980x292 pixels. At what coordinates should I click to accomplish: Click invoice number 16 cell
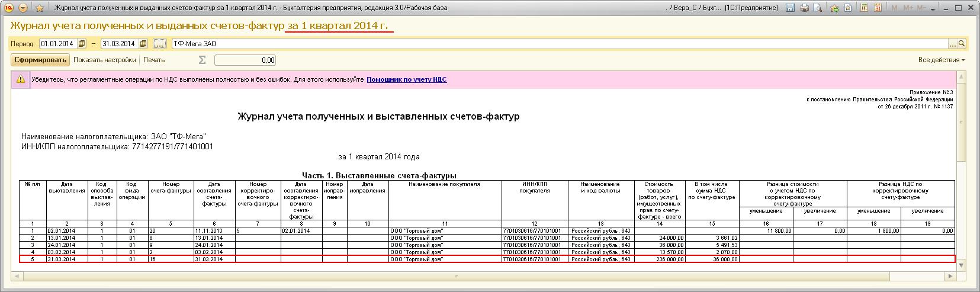[171, 259]
